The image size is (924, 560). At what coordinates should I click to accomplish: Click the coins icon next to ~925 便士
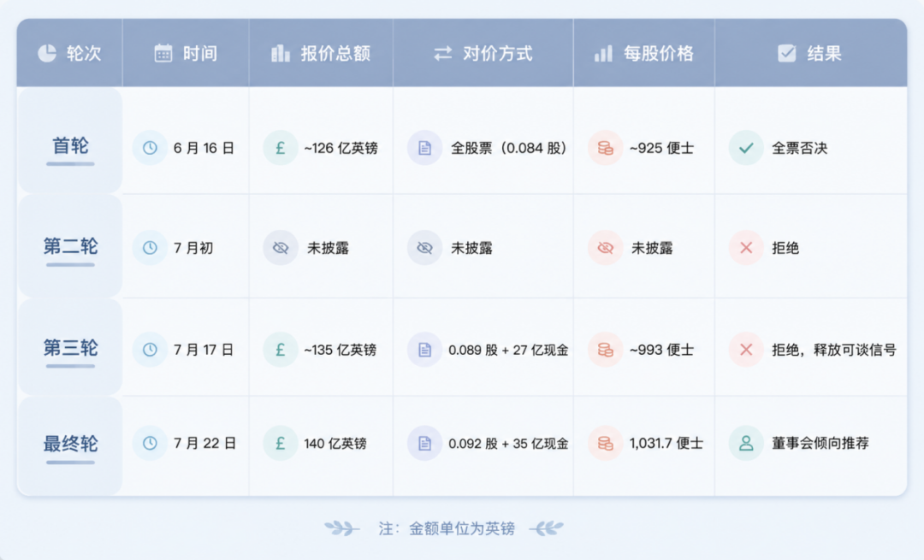tap(605, 148)
